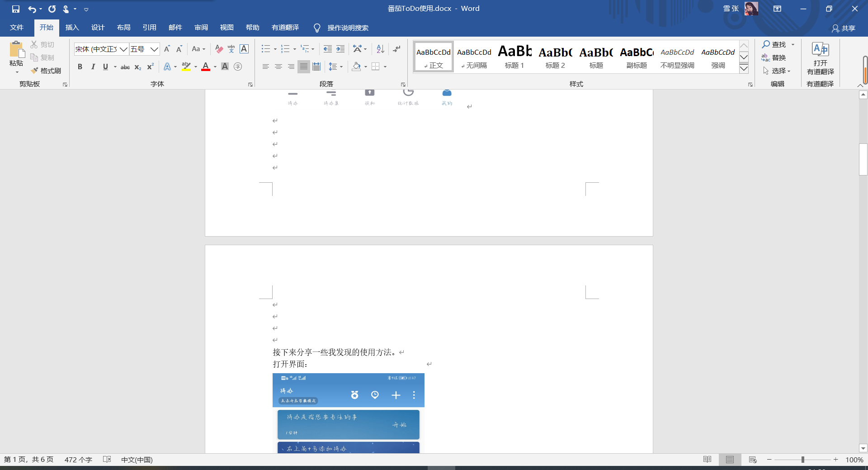Activate the 格式刷 format painter
868x470 pixels.
tap(46, 71)
